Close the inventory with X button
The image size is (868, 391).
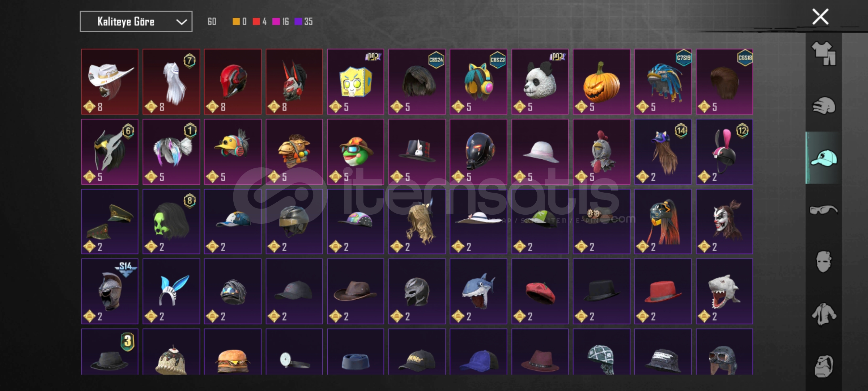click(820, 17)
